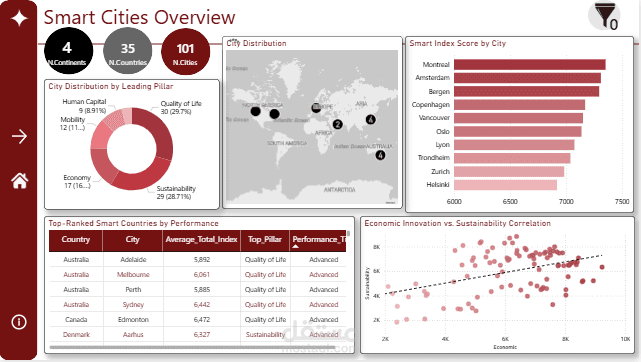Click the Melbourne city cell

(133, 275)
